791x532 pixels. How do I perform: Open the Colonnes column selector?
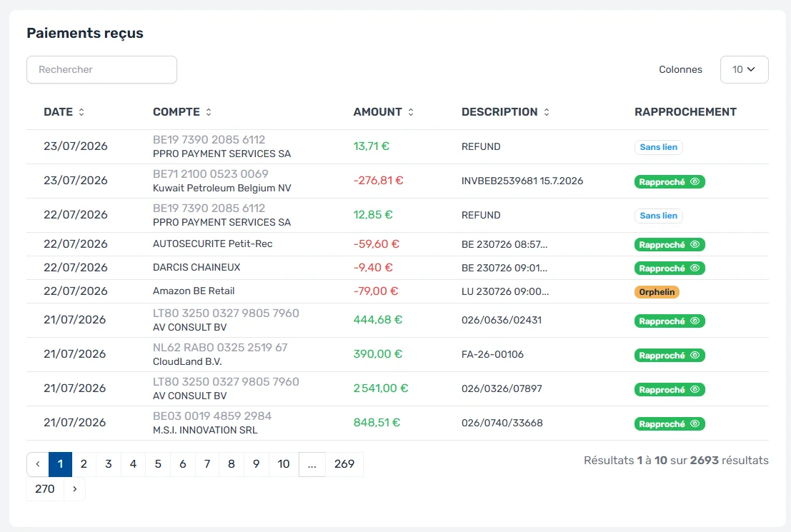(680, 69)
